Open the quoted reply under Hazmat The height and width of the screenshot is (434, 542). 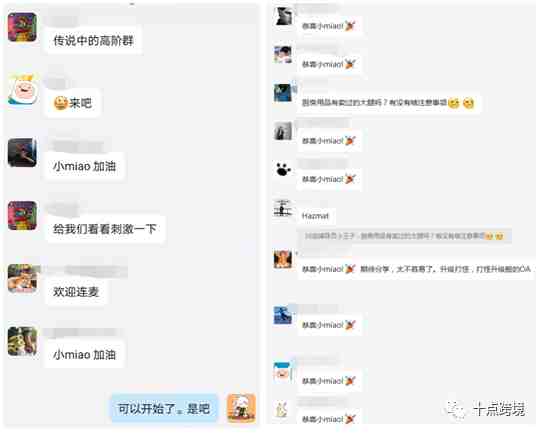[404, 236]
